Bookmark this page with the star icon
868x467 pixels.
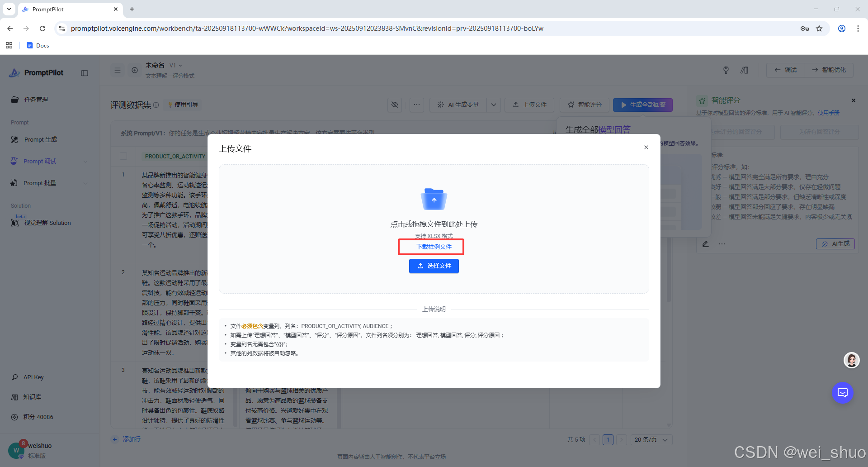819,29
